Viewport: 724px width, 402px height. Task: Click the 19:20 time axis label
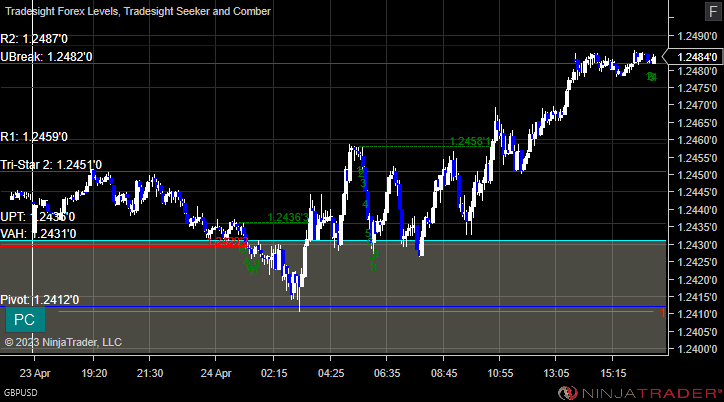click(94, 373)
